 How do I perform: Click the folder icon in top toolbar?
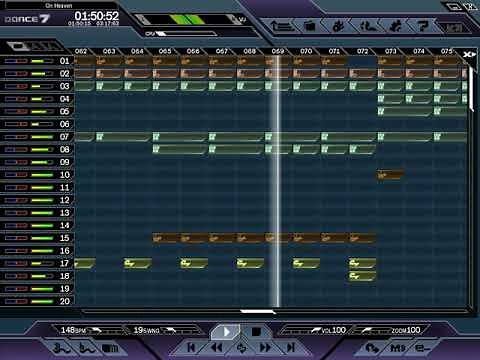(x=310, y=26)
